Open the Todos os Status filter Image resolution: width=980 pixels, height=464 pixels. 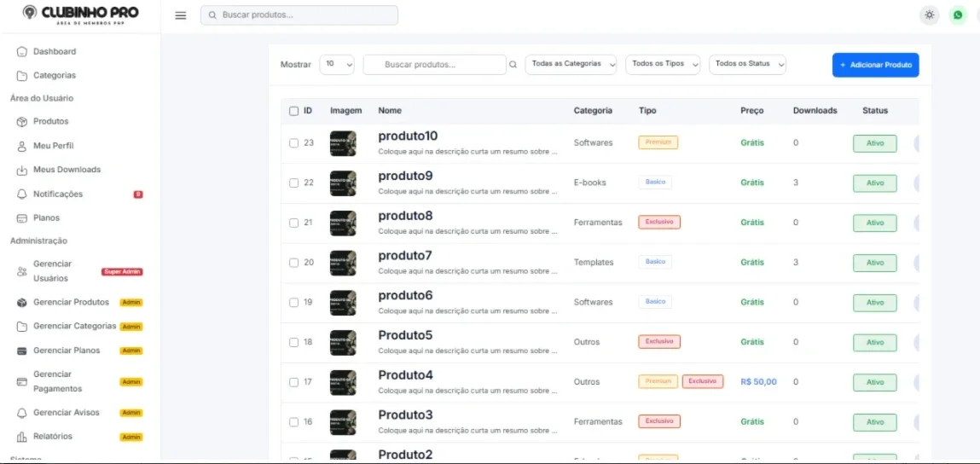[x=747, y=65]
